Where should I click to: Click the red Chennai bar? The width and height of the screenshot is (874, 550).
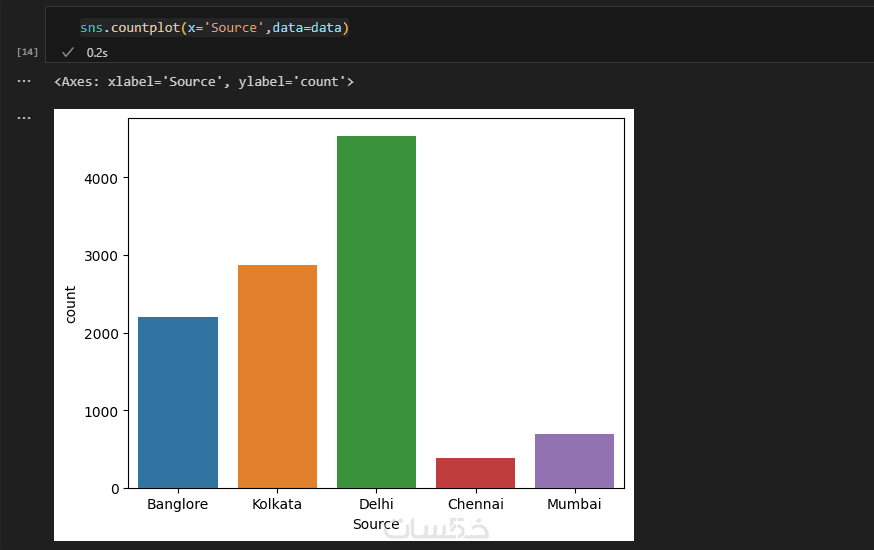coord(475,473)
